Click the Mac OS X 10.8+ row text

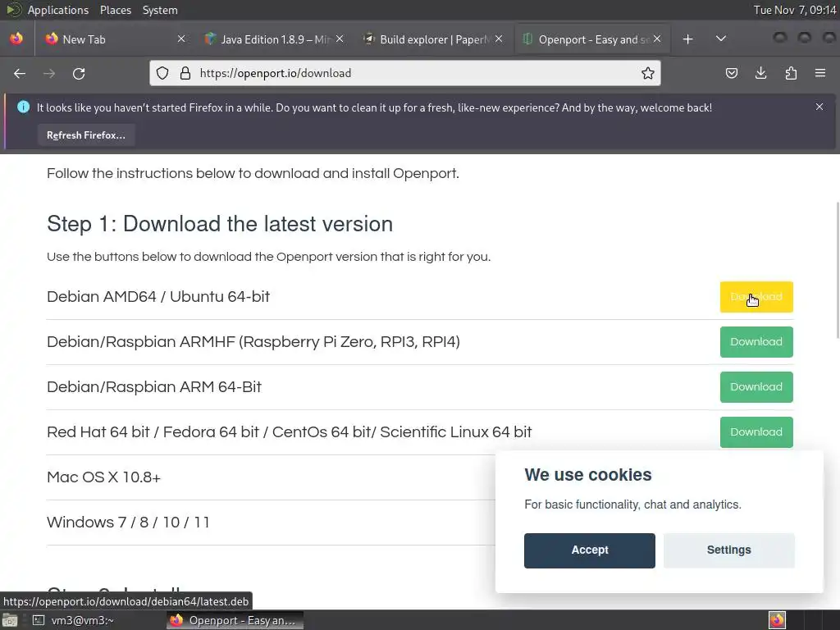pos(103,477)
